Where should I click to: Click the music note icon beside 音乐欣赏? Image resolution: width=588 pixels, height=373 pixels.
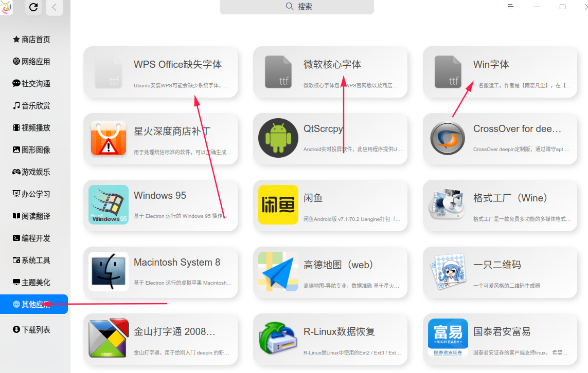coord(16,105)
